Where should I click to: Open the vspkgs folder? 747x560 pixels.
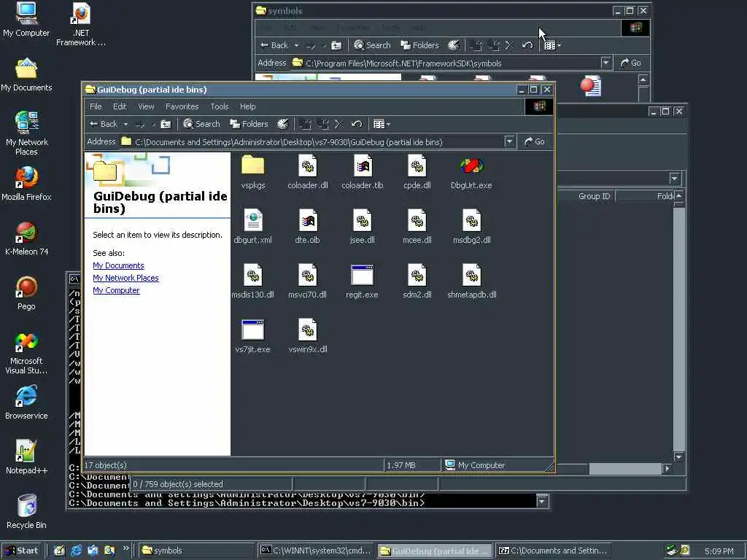pos(252,172)
